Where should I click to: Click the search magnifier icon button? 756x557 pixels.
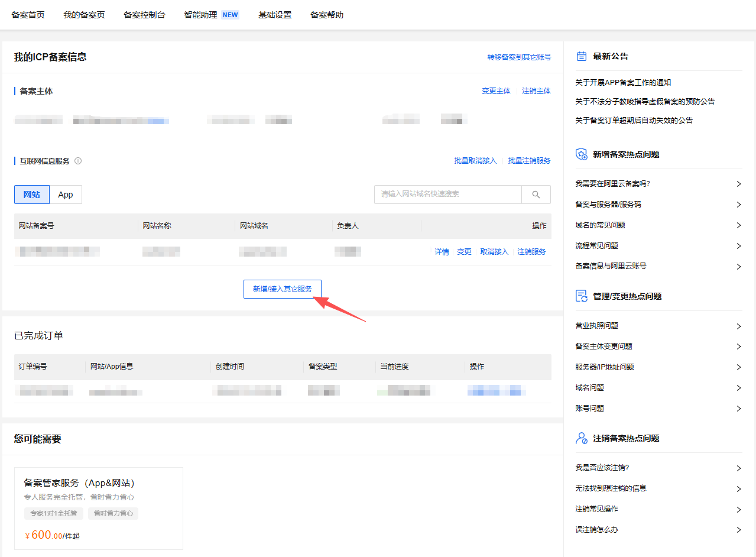point(536,195)
